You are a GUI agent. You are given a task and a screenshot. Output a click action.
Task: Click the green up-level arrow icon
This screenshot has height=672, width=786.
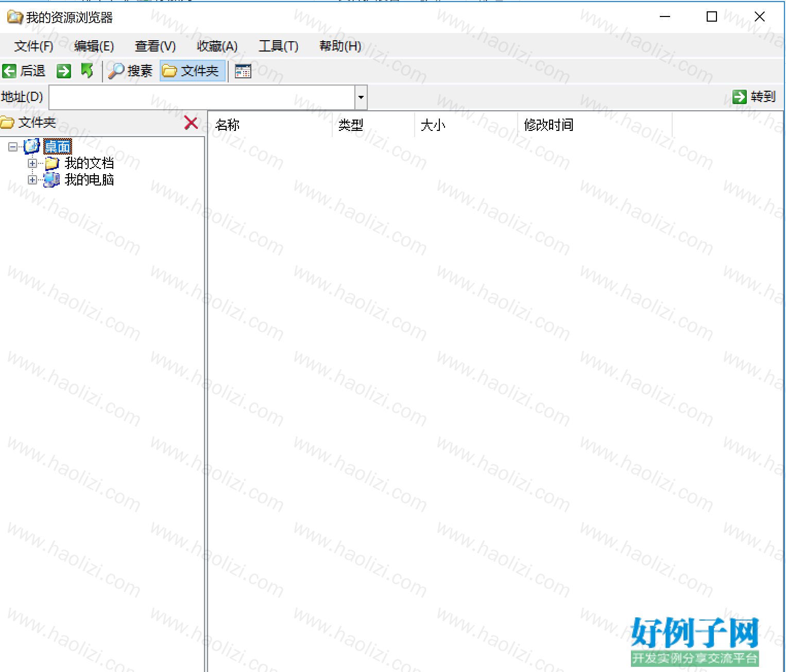point(88,71)
